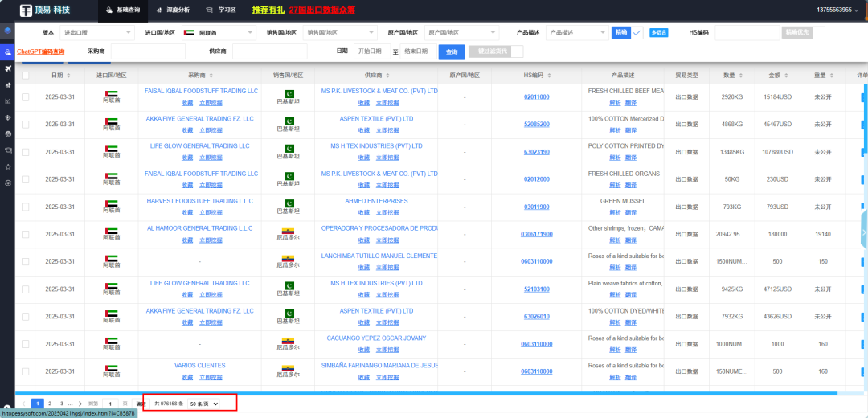Switch to the 基础查询 tab
This screenshot has width=868, height=418.
[x=122, y=10]
